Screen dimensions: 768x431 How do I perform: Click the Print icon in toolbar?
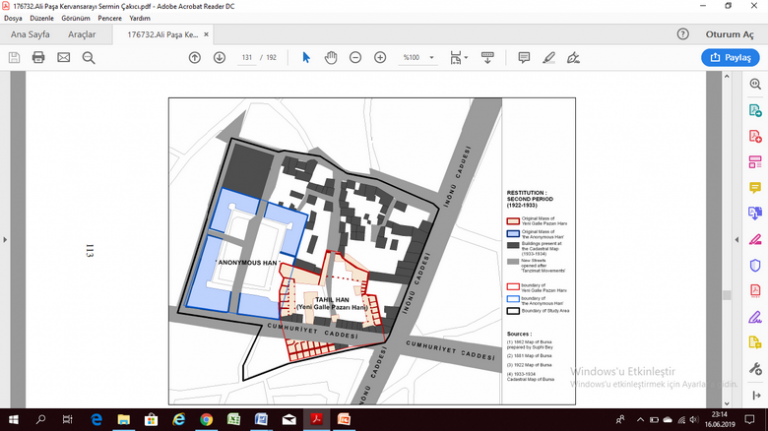pyautogui.click(x=38, y=57)
